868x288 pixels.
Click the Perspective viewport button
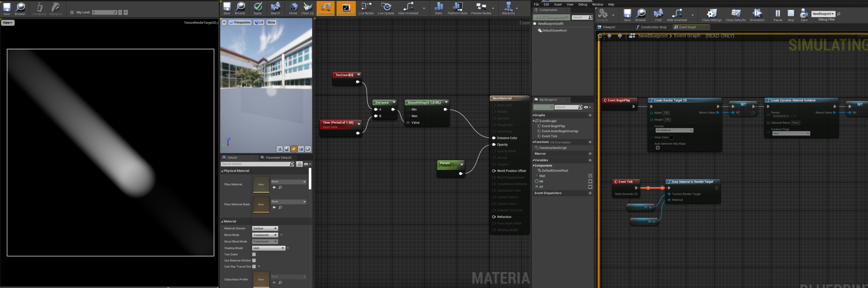click(240, 22)
